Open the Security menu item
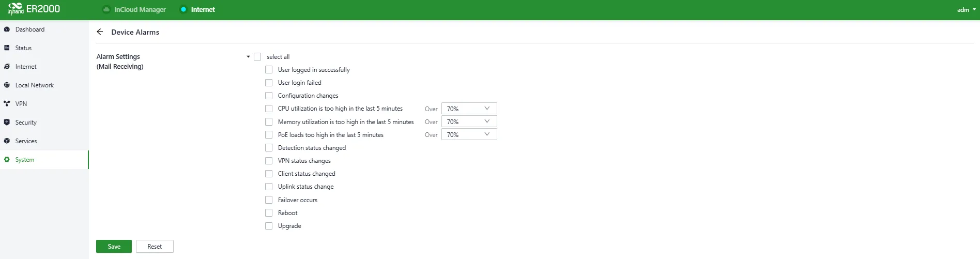The width and height of the screenshot is (980, 259). pos(44,123)
